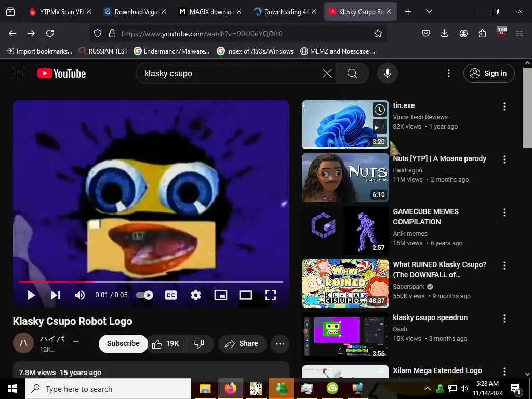Image resolution: width=532 pixels, height=399 pixels.
Task: Open File Explorer from taskbar
Action: pyautogui.click(x=205, y=389)
